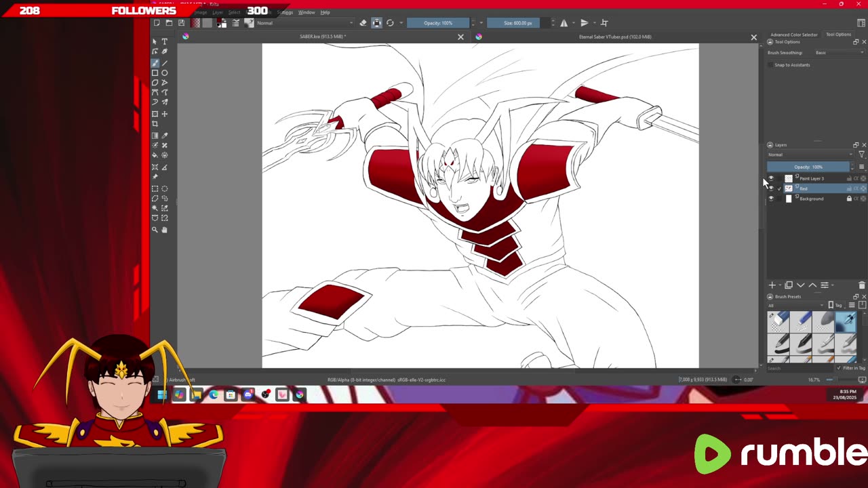Select the Pan hand tool

165,230
